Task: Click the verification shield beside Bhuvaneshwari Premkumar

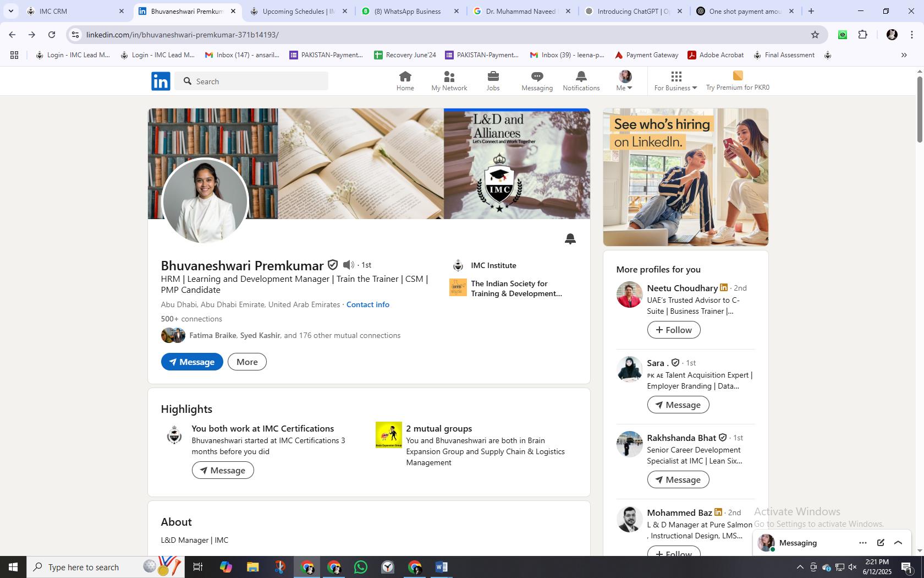Action: [x=333, y=265]
